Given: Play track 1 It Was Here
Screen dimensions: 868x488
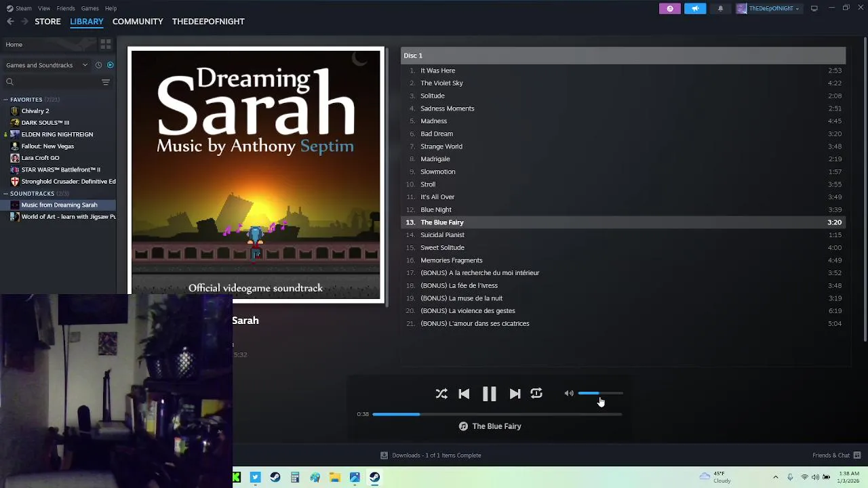Looking at the screenshot, I should (623, 70).
